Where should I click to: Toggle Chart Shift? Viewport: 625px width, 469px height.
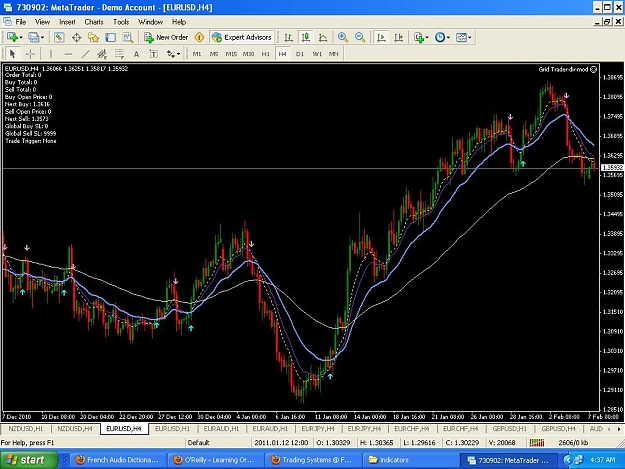(x=398, y=37)
